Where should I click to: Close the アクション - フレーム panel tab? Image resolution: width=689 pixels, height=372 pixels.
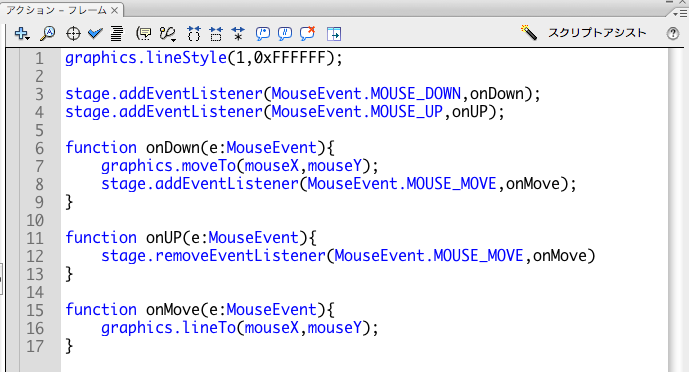tap(115, 10)
